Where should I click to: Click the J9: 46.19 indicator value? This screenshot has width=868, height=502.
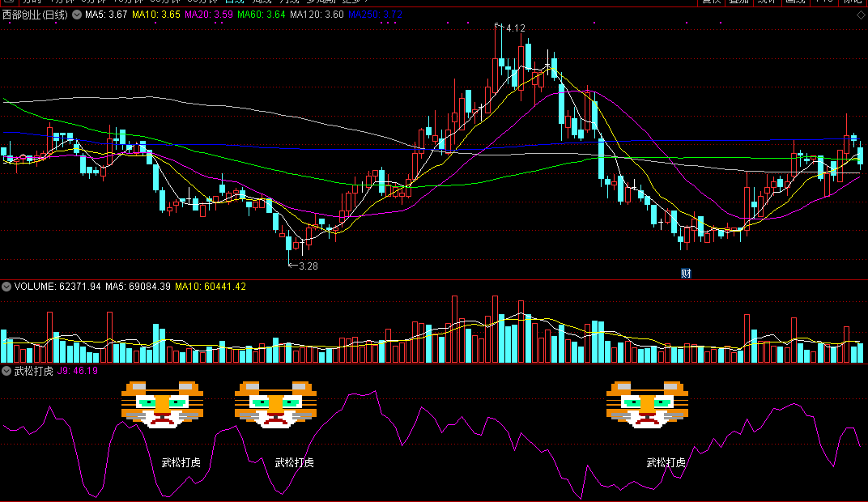click(x=78, y=371)
